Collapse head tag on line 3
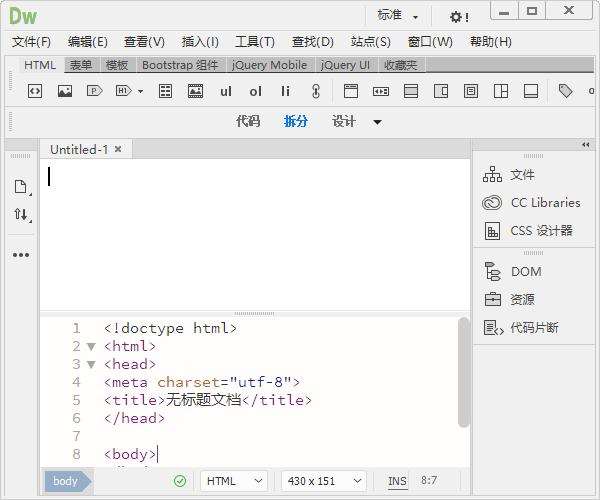 (x=91, y=364)
